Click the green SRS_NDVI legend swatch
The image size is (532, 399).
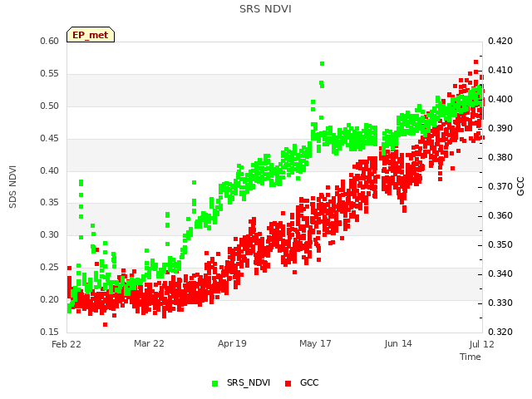coord(214,383)
